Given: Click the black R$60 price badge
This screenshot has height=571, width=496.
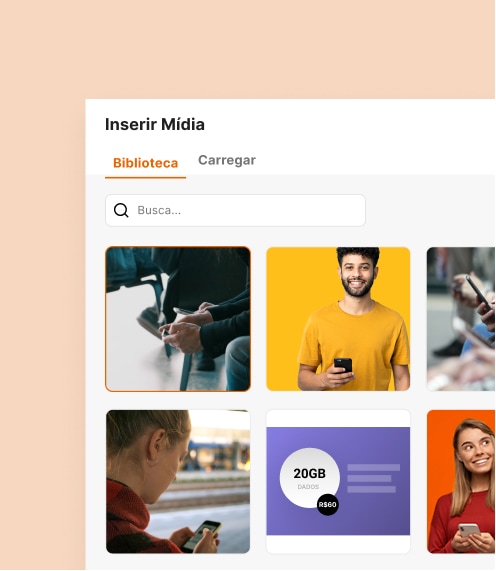Looking at the screenshot, I should [x=327, y=504].
